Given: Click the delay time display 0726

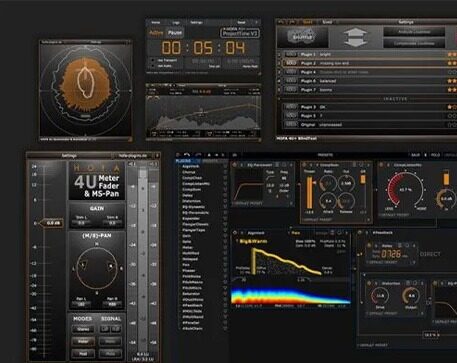Looking at the screenshot, I should [391, 255].
